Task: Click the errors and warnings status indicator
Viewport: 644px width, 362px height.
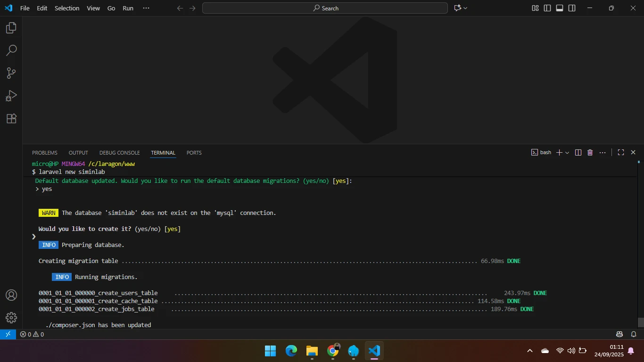Action: click(x=32, y=334)
